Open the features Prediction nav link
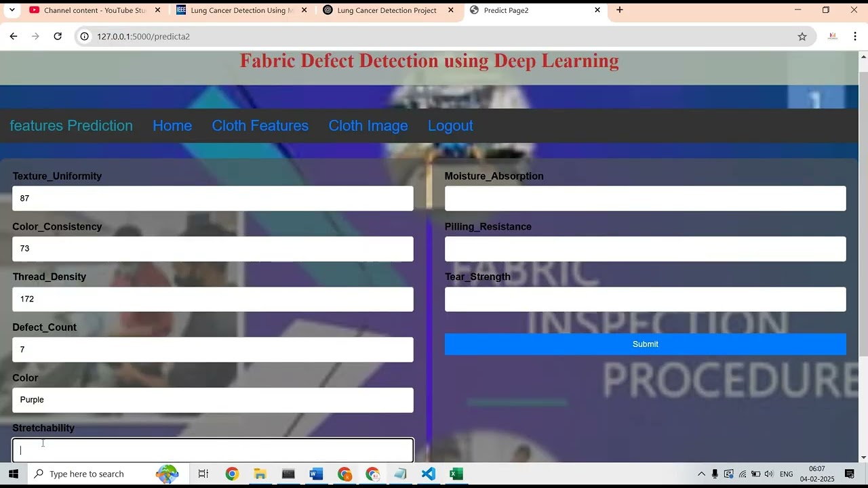 [71, 125]
